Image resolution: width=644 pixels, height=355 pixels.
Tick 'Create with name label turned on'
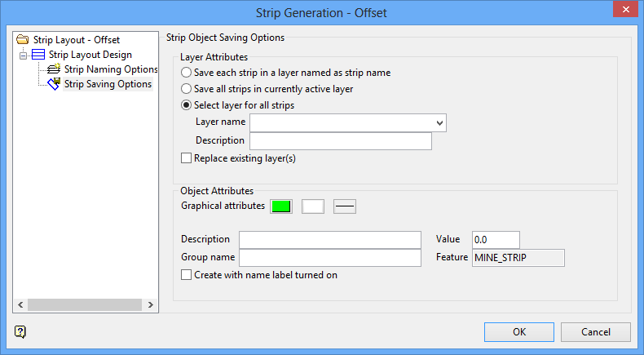coord(187,276)
